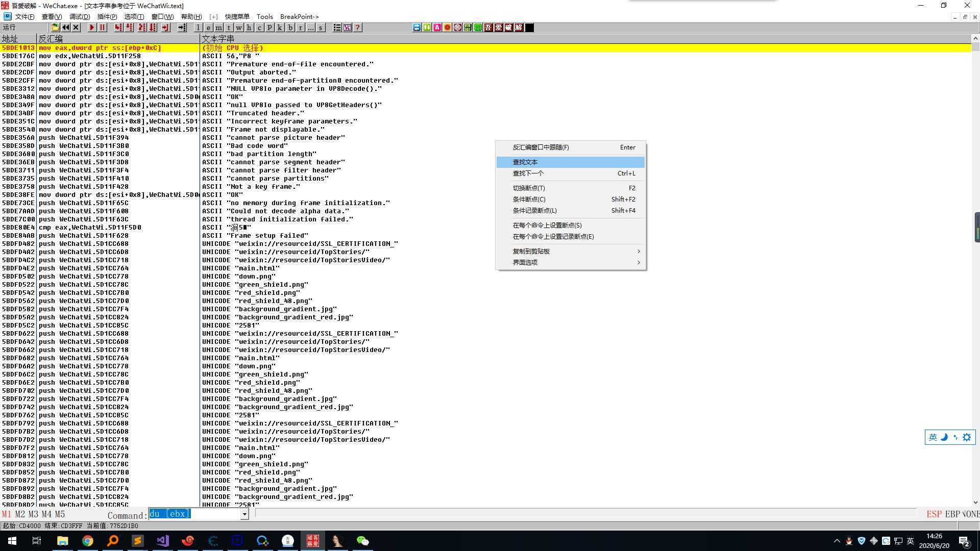Click the Restart program rewind icon
The height and width of the screenshot is (551, 980).
(66, 28)
